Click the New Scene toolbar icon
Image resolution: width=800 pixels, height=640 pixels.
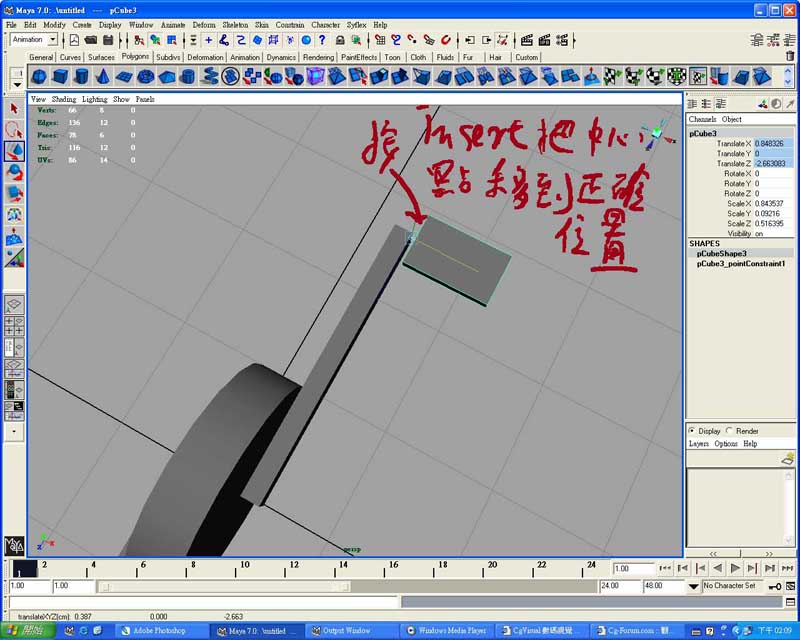click(x=74, y=40)
